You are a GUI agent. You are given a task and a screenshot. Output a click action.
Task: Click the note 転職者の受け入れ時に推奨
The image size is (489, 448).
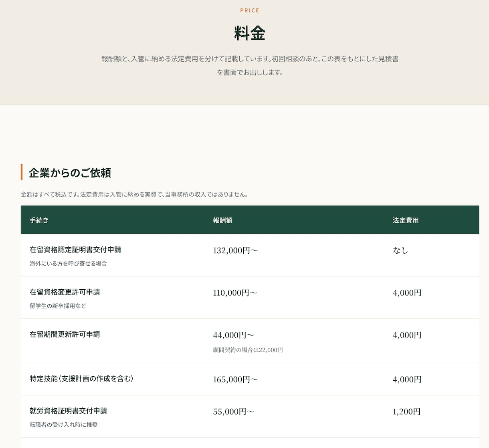tap(64, 424)
